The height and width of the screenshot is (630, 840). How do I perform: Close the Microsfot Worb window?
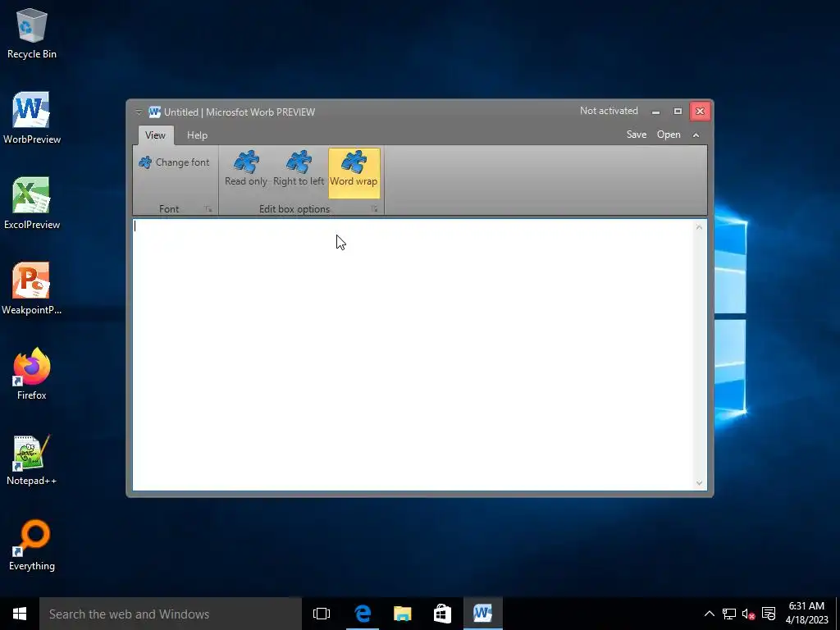click(700, 111)
